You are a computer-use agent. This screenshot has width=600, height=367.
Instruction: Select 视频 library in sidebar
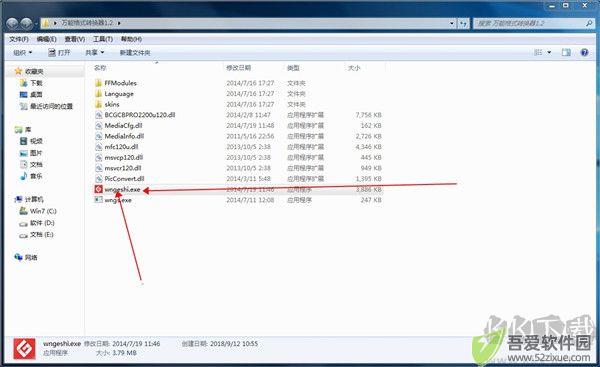coord(36,141)
